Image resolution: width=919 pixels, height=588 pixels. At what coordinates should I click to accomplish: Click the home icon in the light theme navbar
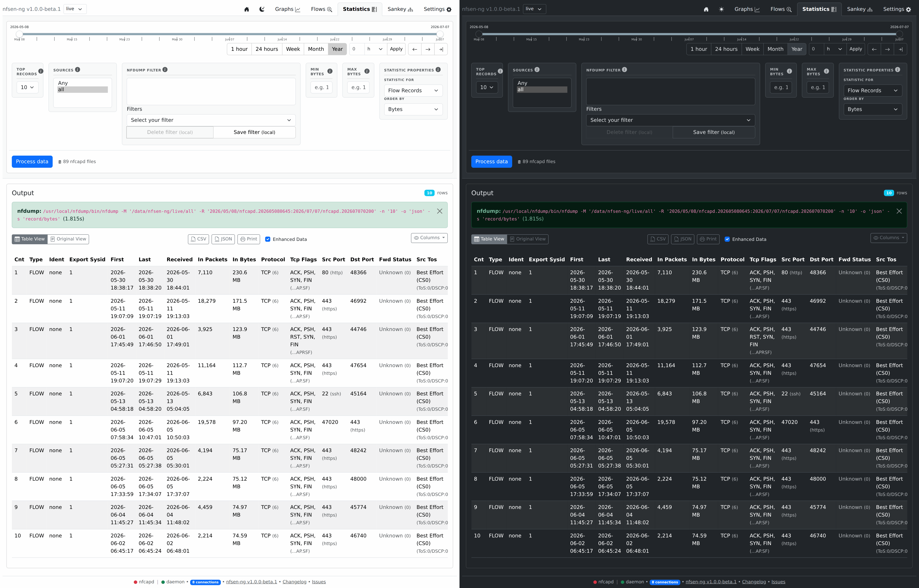pos(247,9)
